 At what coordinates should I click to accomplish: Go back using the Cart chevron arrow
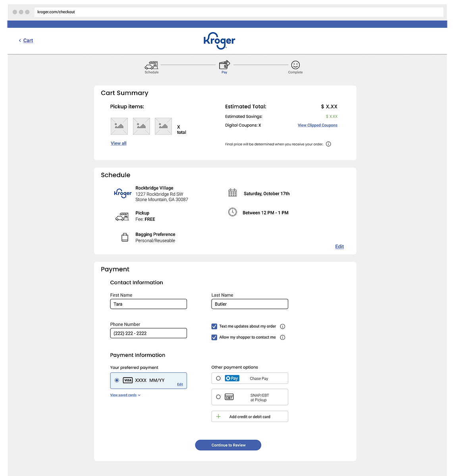20,40
